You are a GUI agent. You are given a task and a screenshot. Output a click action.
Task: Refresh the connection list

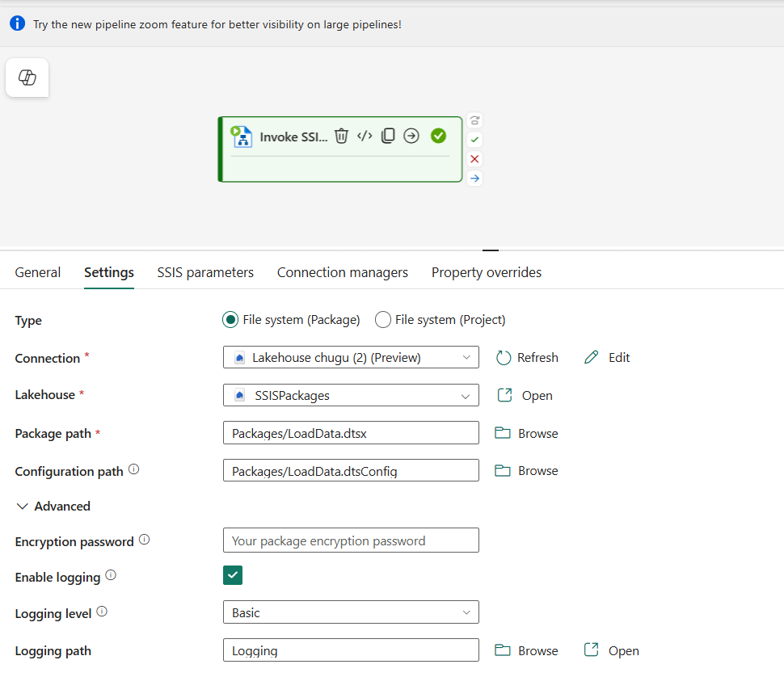click(527, 357)
